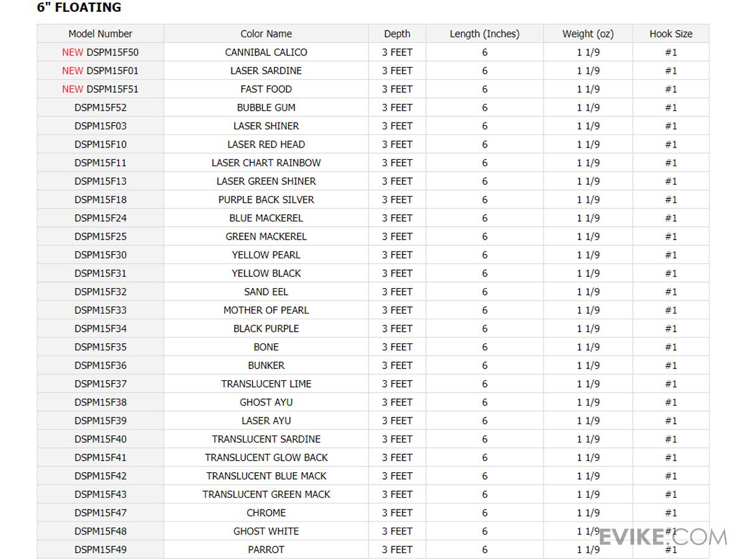Click the TRANSLUCENT GLOW BACK cell
747x560 pixels.
coord(266,457)
